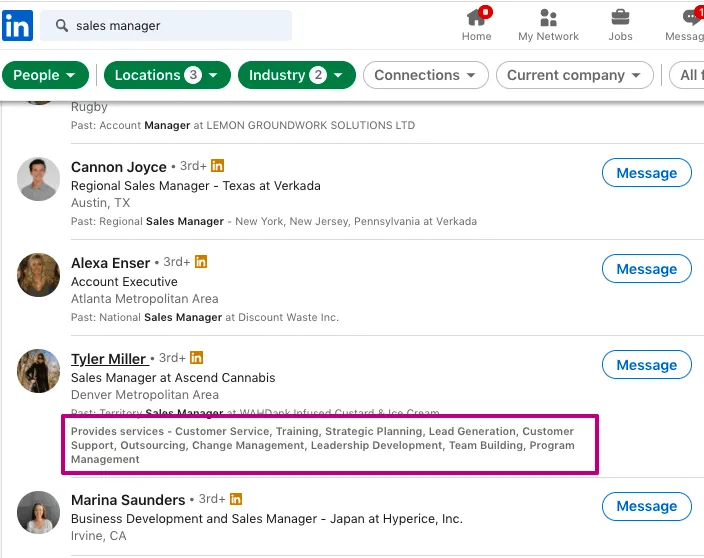Screen dimensions: 704x558
Task: Expand the Locations filter dropdown
Action: [x=167, y=75]
